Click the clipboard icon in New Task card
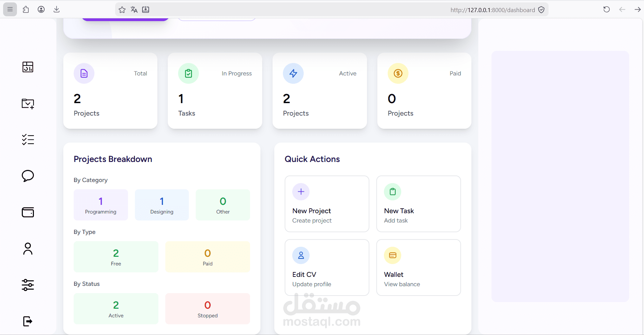 point(393,192)
